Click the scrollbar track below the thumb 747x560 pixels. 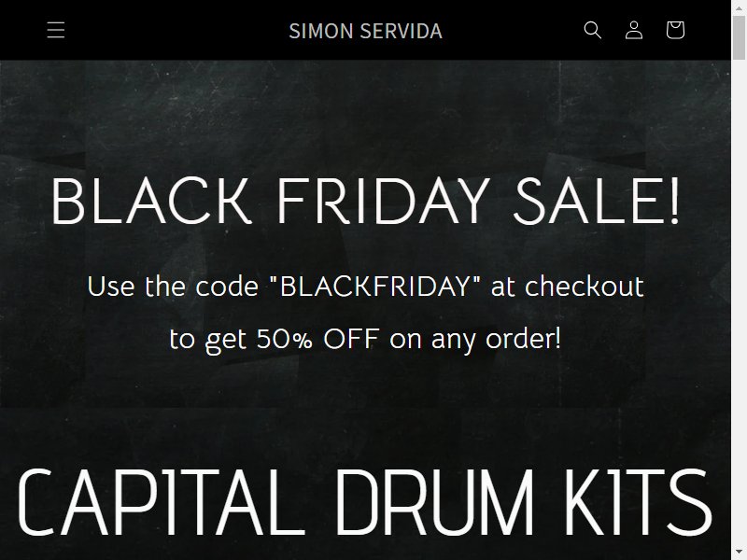pyautogui.click(x=739, y=305)
